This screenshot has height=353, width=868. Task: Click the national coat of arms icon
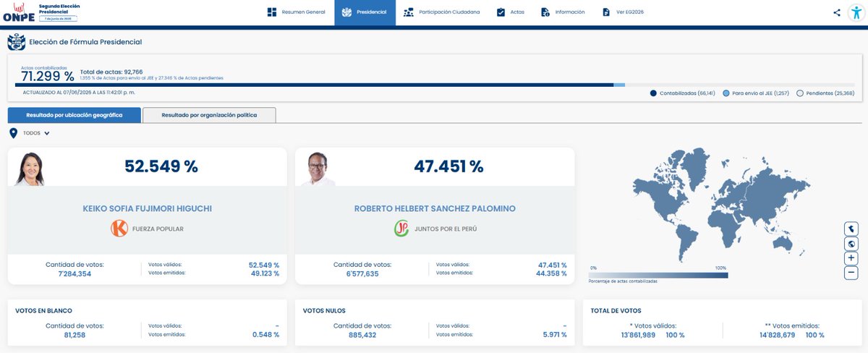click(16, 43)
